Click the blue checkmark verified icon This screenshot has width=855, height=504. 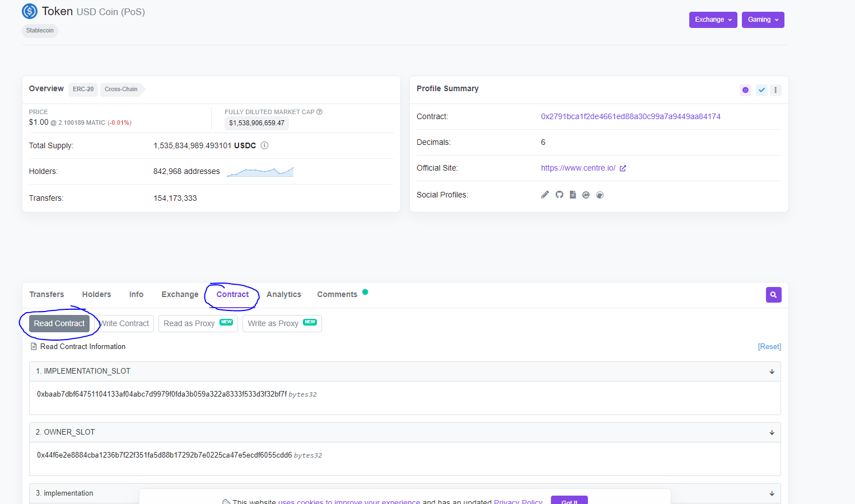(x=761, y=90)
